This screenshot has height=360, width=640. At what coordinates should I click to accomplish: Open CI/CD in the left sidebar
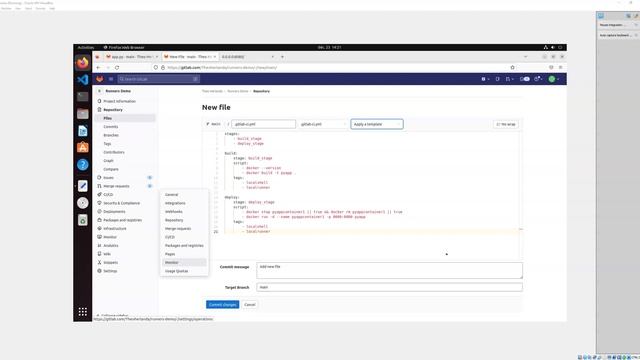[108, 195]
